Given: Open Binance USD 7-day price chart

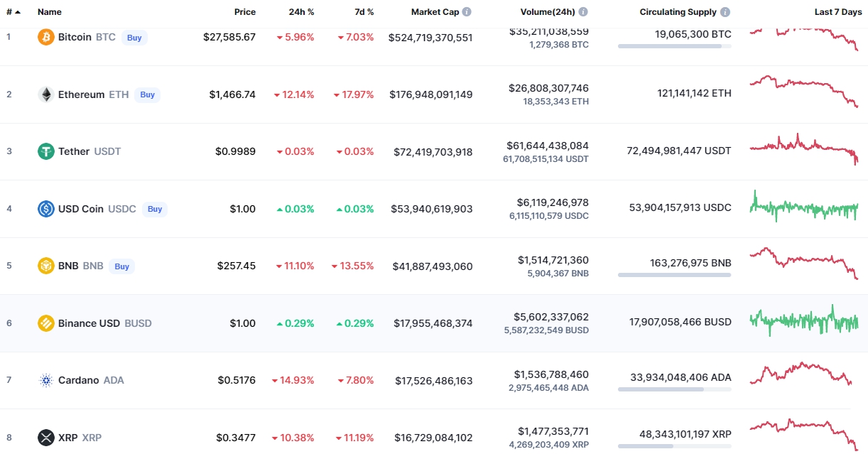Looking at the screenshot, I should tap(804, 321).
